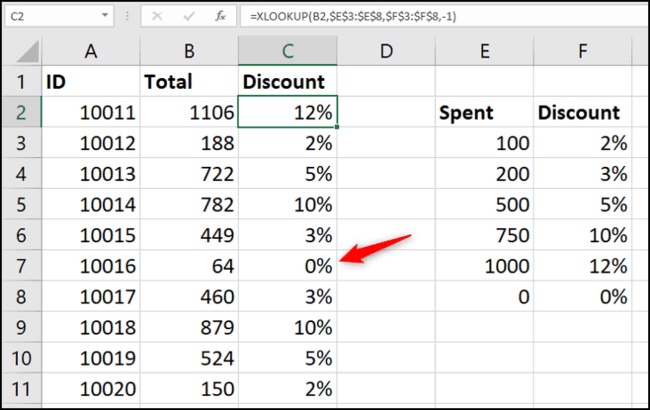Select row 11 header
Viewport: 650px width, 410px height.
[20, 388]
